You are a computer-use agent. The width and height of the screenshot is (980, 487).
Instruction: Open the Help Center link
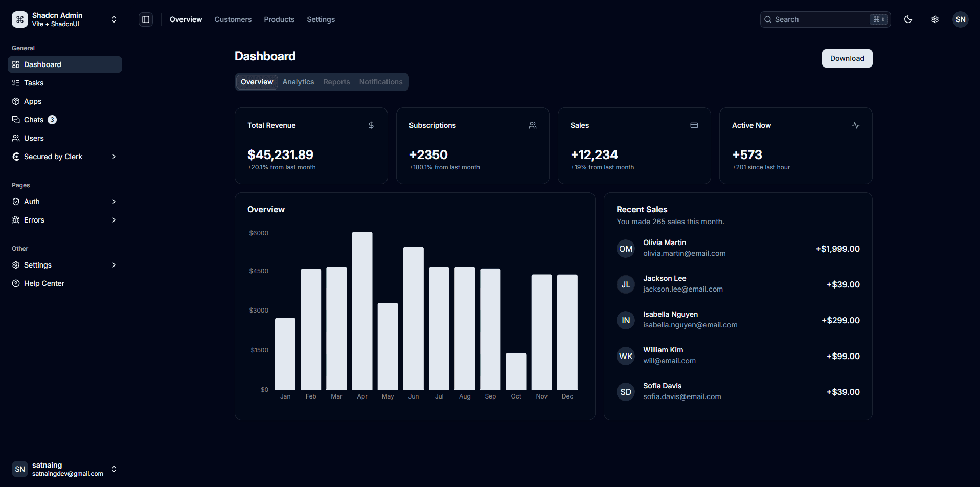pos(44,283)
